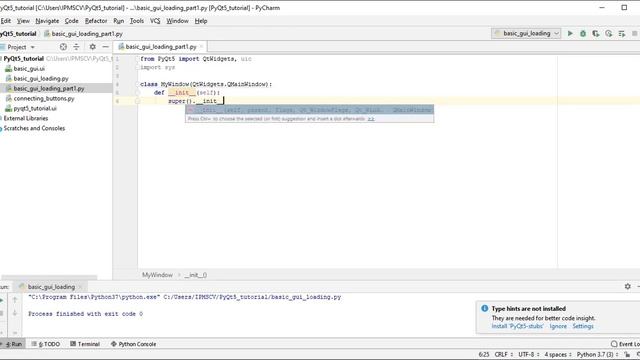Open the Terminal tool window

click(x=85, y=344)
